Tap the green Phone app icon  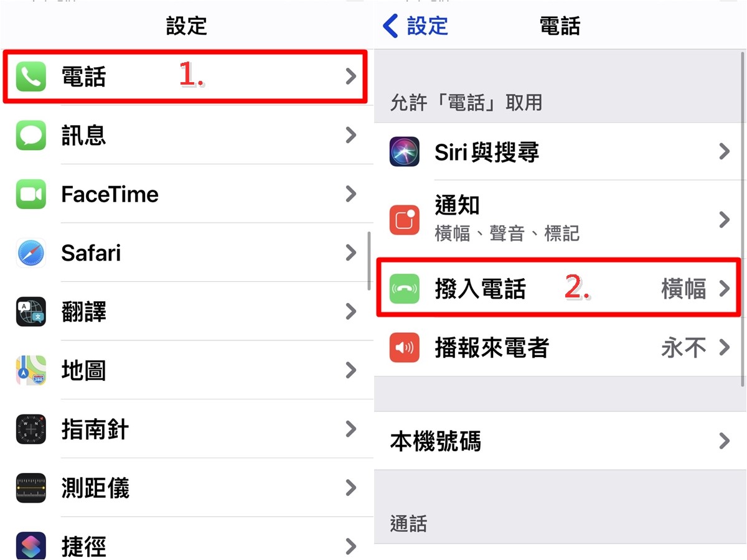click(x=31, y=77)
